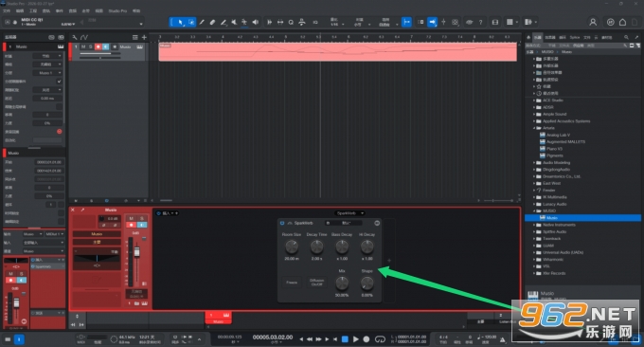This screenshot has height=347, width=644.
Task: Click the Mix knob in SparkVerb
Action: [x=342, y=283]
